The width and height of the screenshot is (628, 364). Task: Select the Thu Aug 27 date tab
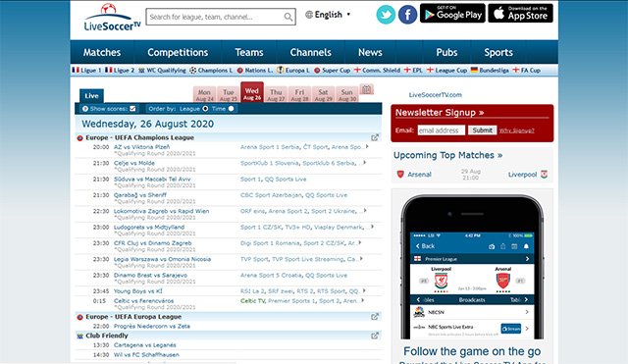point(276,95)
